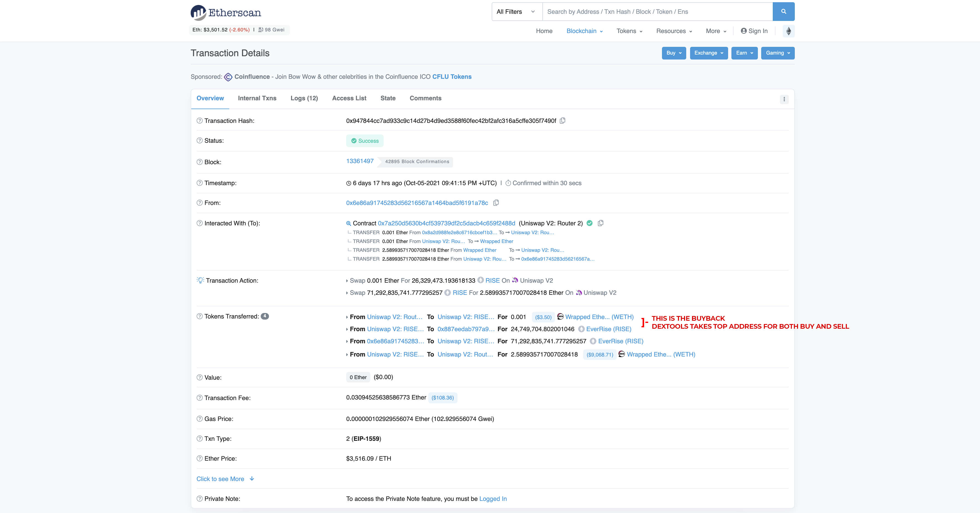The image size is (980, 513).
Task: Copy the From address to clipboard
Action: click(x=496, y=203)
